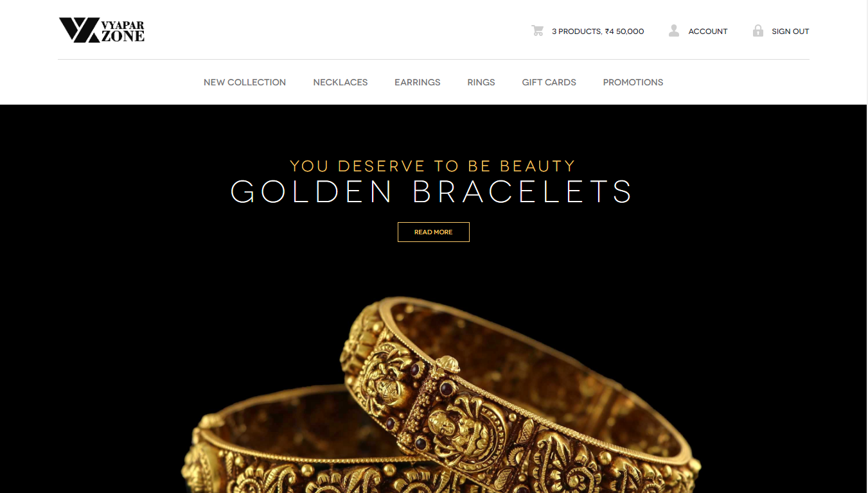
Task: View the 3 products cart summary
Action: (598, 31)
